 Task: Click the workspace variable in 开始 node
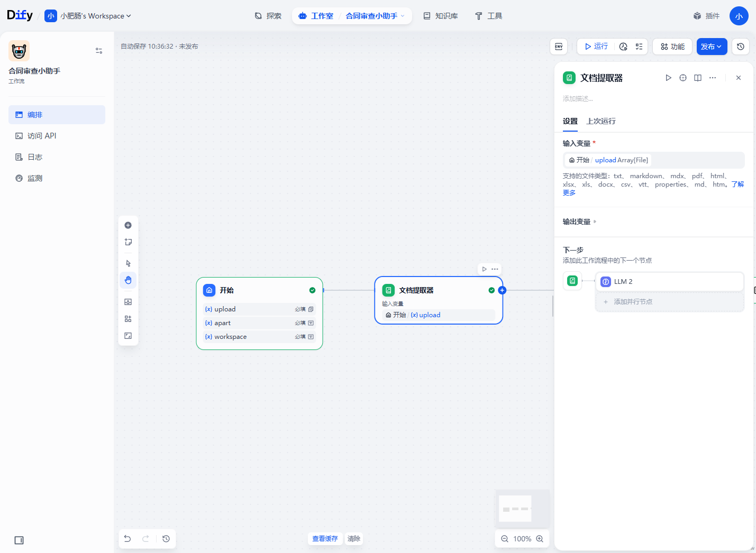[259, 337]
